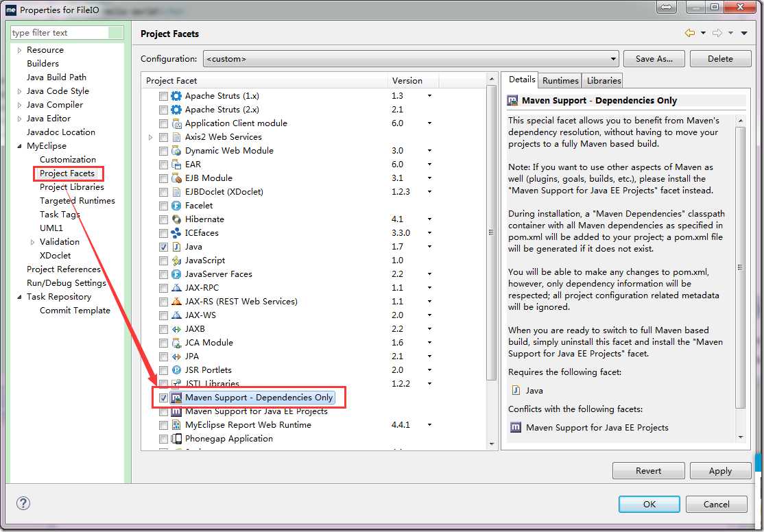Enable the JAX-WS facet checkbox
764x532 pixels.
pyautogui.click(x=163, y=315)
